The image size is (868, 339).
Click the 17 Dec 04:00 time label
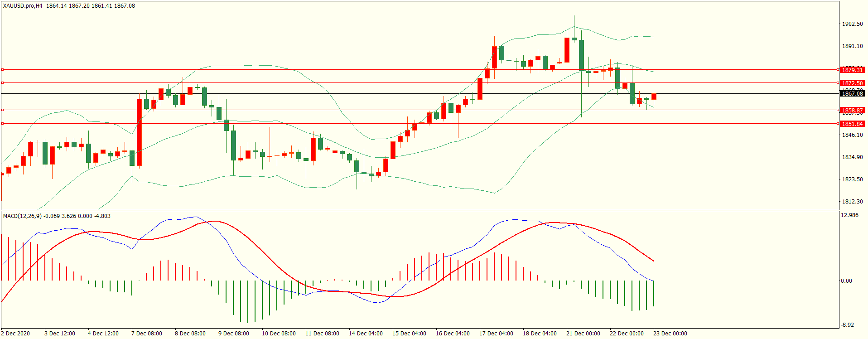coord(496,334)
